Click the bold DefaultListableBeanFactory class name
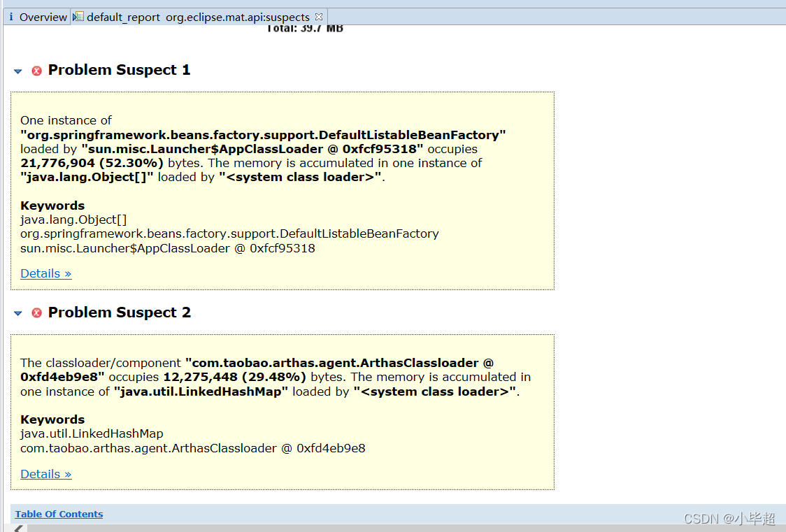Screen dimensions: 786x532 coord(263,135)
